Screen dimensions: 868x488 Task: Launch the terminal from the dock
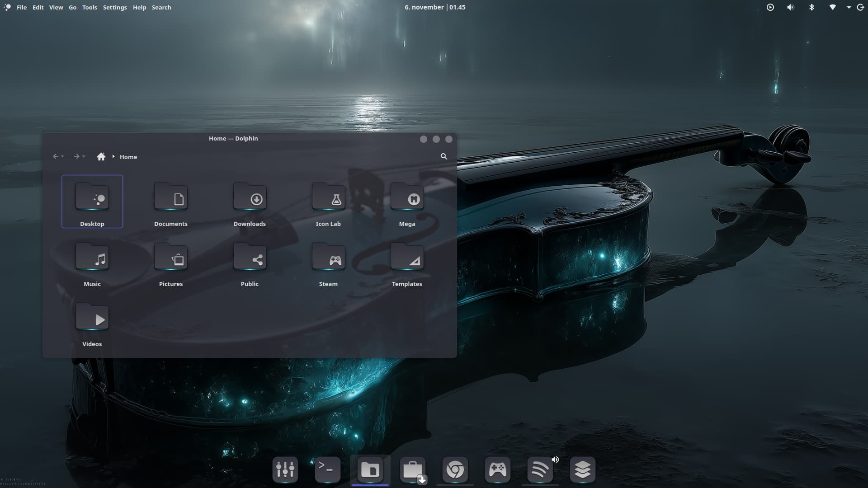click(x=327, y=469)
